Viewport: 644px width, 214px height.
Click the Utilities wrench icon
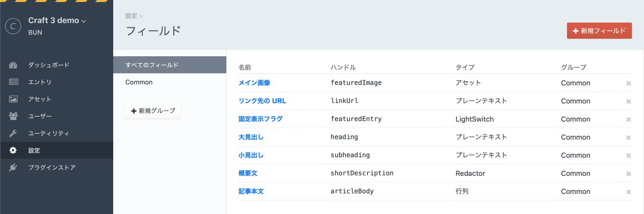(x=14, y=133)
